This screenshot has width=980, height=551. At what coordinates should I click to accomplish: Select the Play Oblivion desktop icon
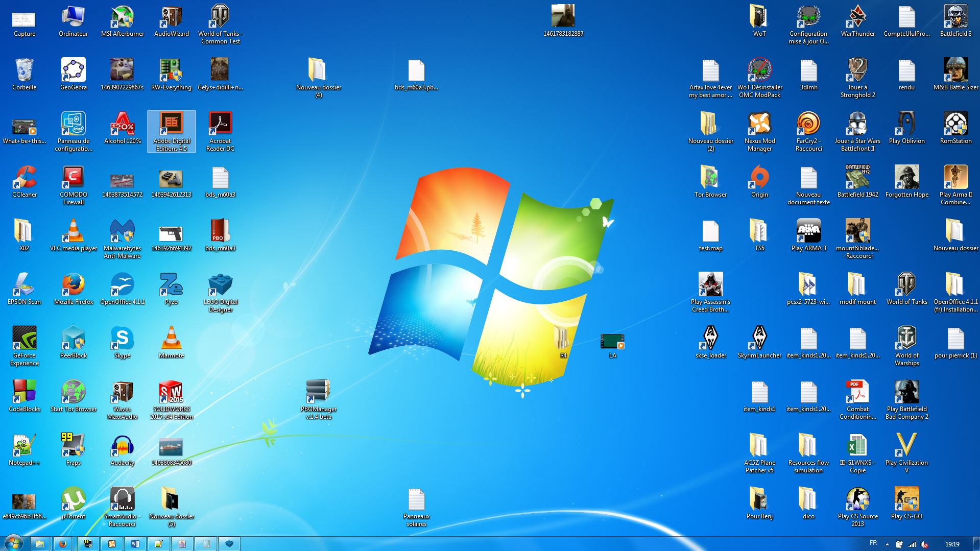[x=907, y=129]
